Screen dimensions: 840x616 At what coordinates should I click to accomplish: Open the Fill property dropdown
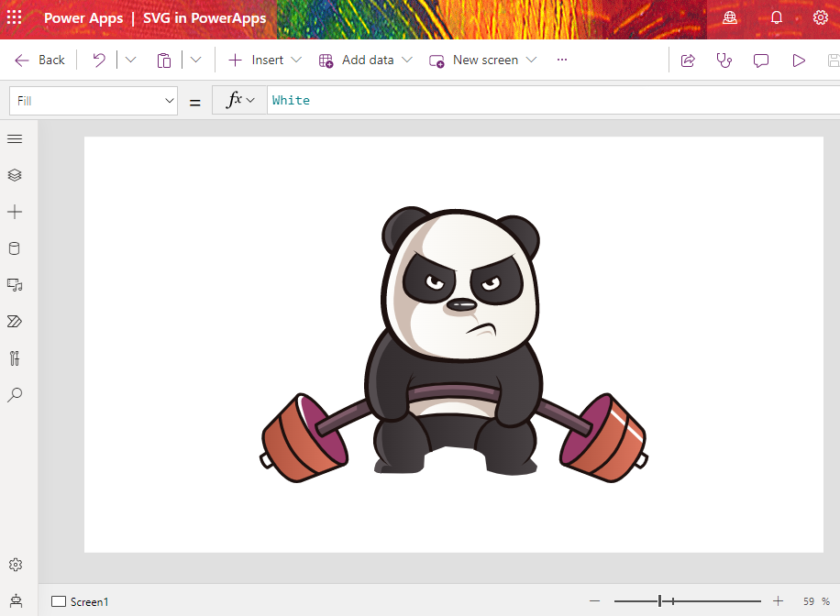tap(94, 101)
